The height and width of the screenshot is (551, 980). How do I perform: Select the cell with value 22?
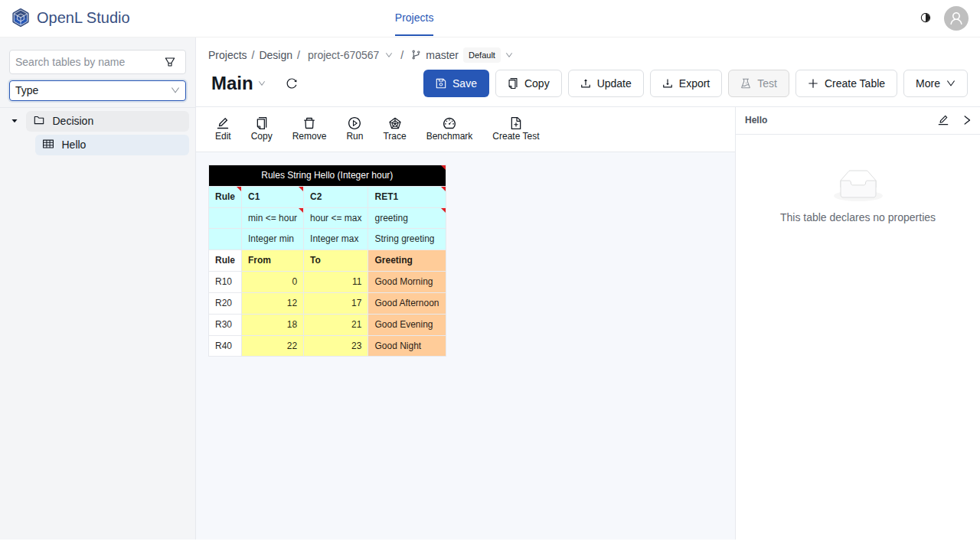[x=273, y=346]
